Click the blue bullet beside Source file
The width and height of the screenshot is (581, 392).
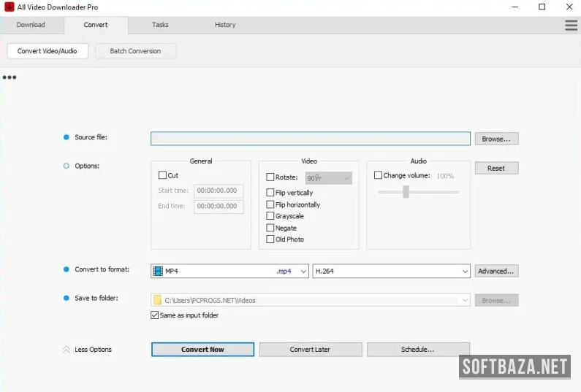pyautogui.click(x=67, y=137)
